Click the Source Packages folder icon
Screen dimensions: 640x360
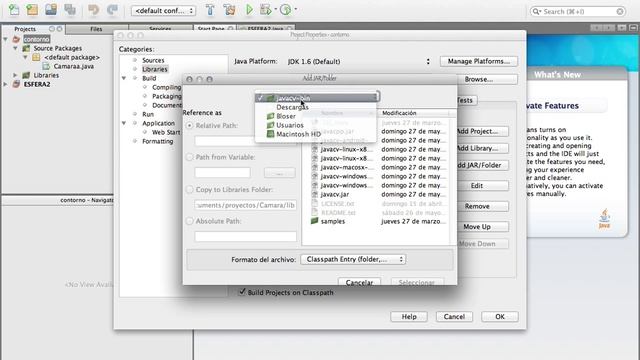26,48
